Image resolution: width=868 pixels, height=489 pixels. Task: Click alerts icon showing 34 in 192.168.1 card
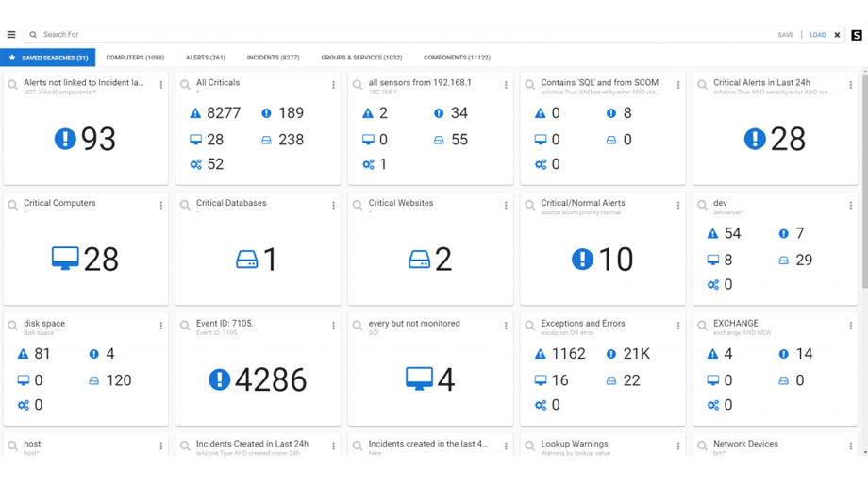(439, 113)
